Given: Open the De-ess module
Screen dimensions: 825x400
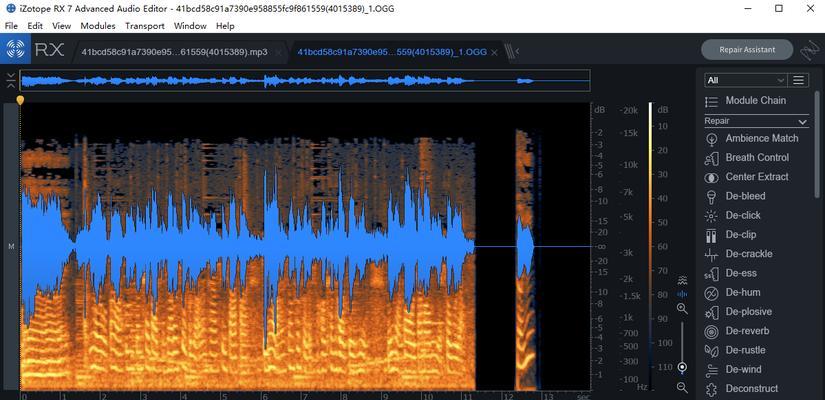Looking at the screenshot, I should coord(730,273).
